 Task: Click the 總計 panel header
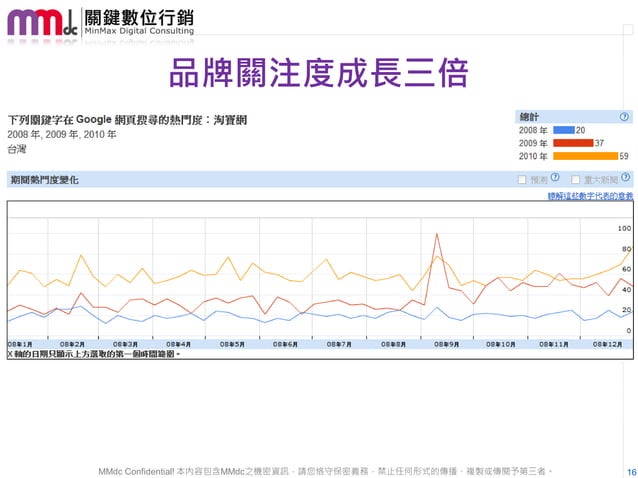coord(574,117)
